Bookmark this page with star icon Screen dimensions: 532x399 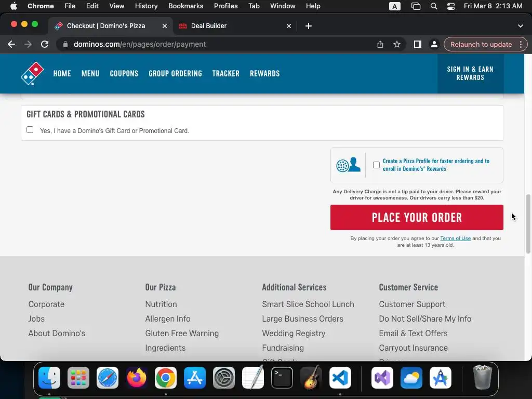(x=396, y=45)
